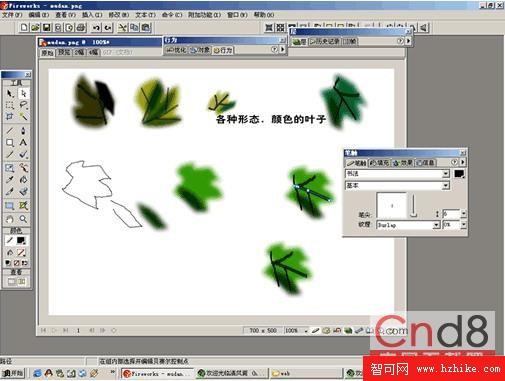Click the Redo toolbar icon
This screenshot has width=505, height=381.
point(108,27)
